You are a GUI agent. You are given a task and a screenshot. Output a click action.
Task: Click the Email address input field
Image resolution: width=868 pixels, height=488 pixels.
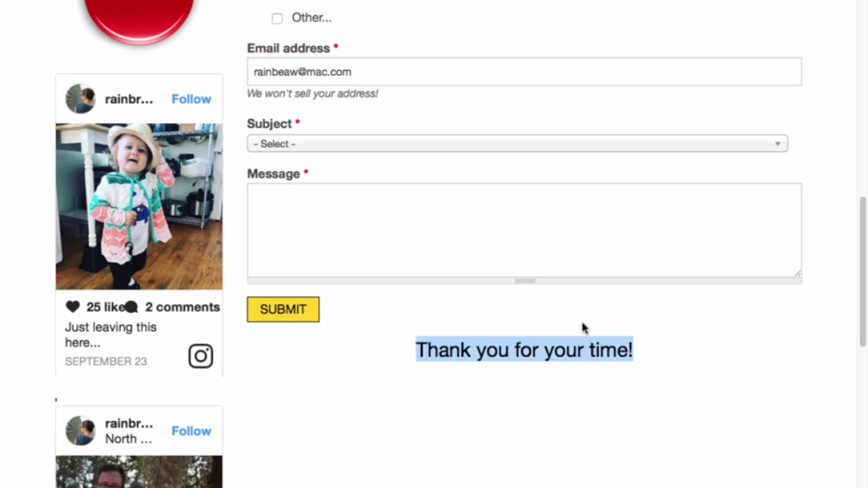524,72
